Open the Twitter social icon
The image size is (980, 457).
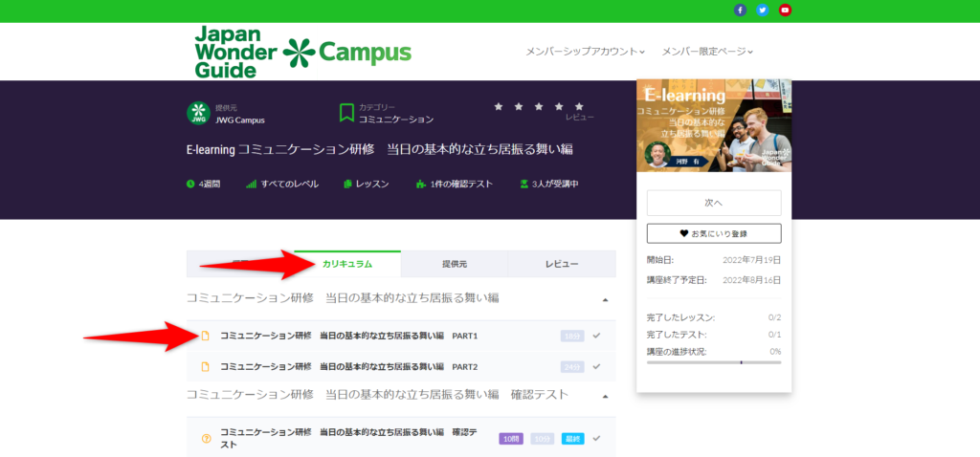[763, 11]
